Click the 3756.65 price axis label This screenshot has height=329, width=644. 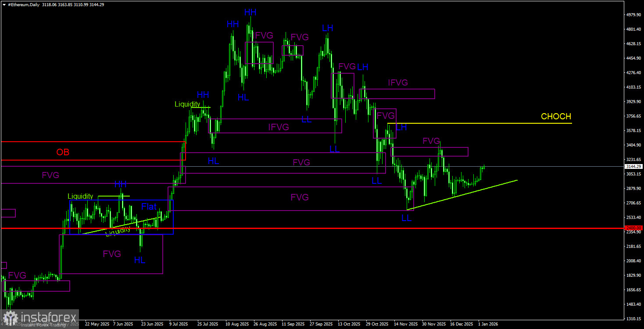point(633,116)
